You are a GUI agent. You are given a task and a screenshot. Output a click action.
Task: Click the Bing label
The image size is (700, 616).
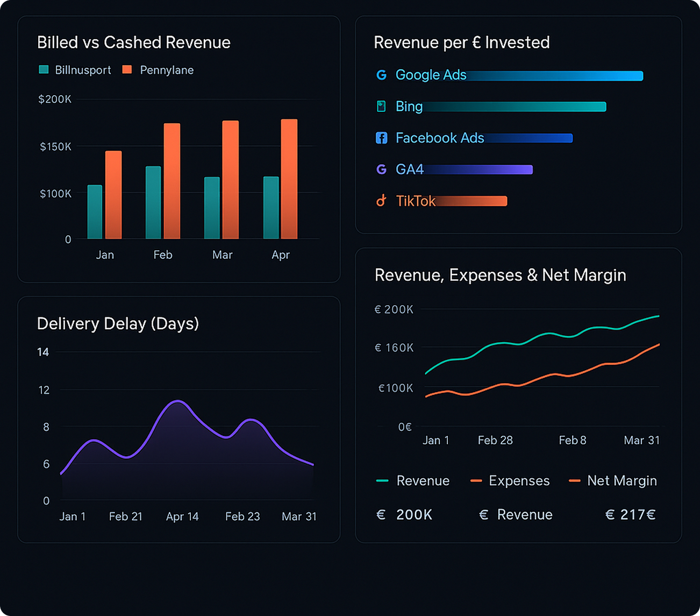409,107
